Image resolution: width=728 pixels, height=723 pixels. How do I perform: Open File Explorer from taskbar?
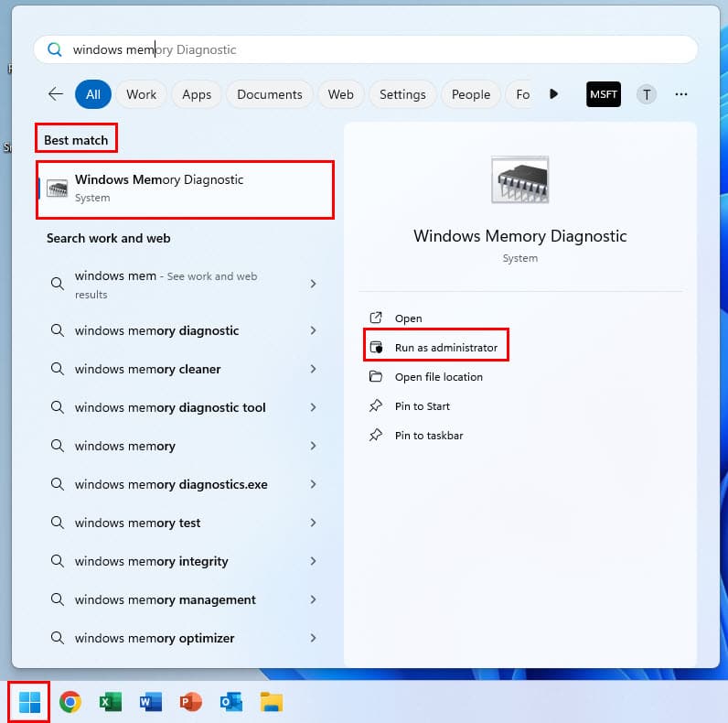point(272,702)
